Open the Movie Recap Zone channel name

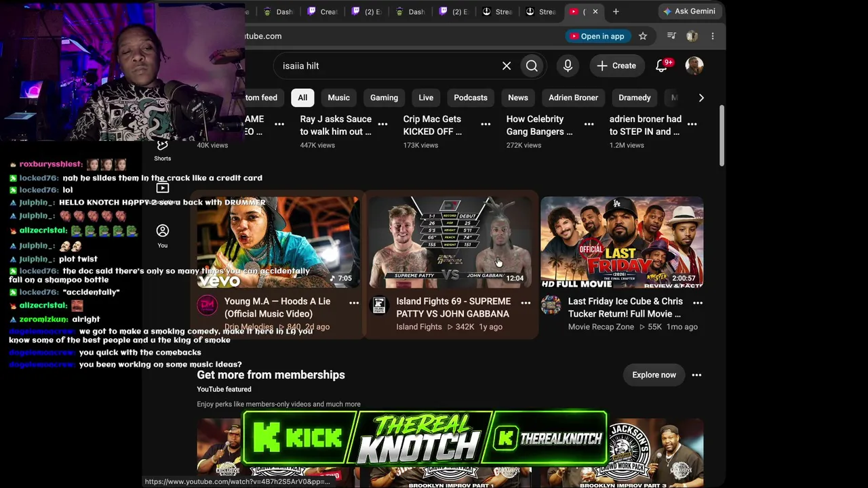click(x=601, y=327)
